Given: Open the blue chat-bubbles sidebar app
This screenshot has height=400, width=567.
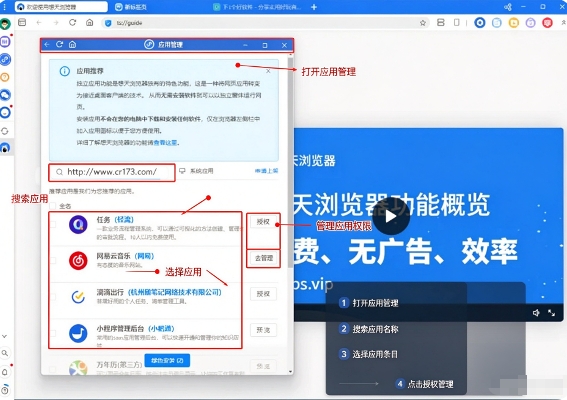Looking at the screenshot, I should 5,95.
